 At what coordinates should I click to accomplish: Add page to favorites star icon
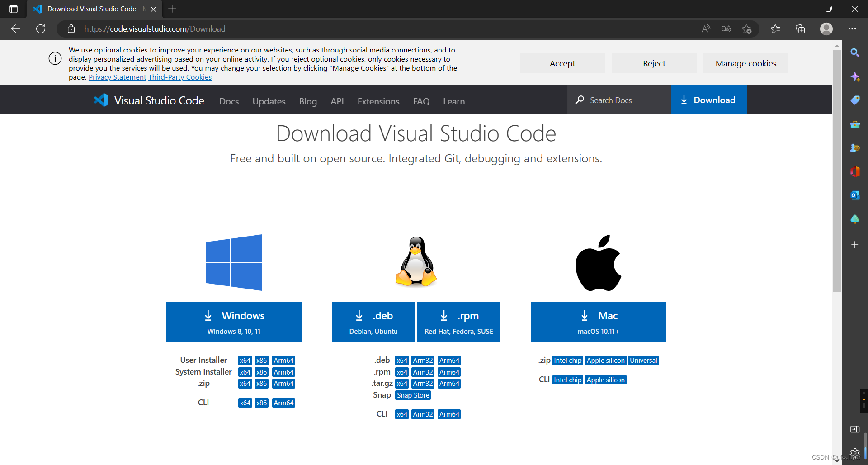click(747, 29)
